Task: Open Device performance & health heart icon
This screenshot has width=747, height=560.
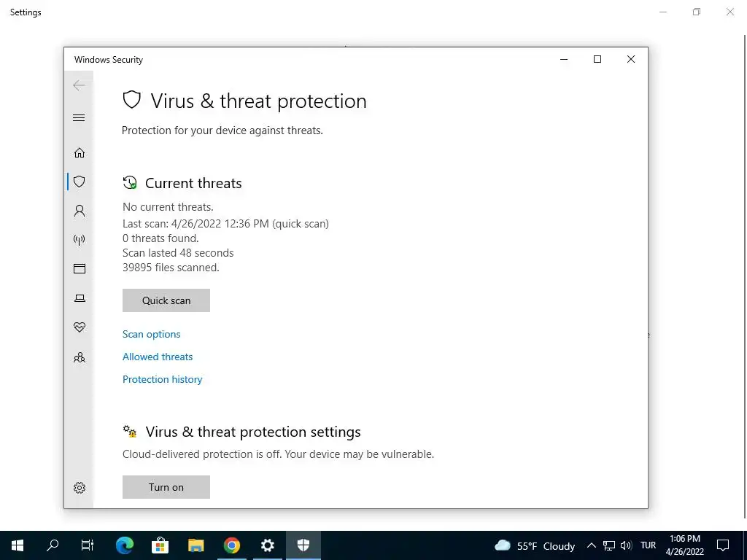Action: click(79, 327)
